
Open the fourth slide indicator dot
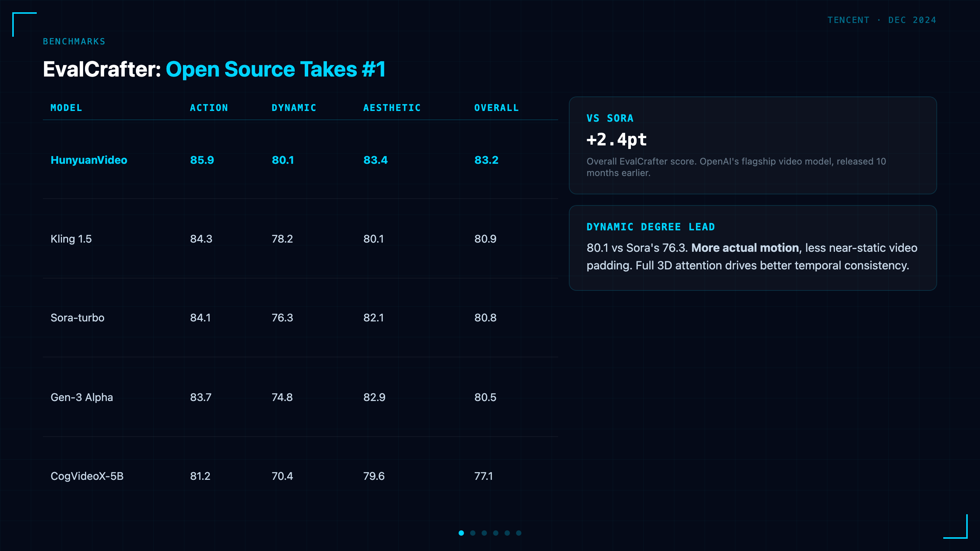pyautogui.click(x=496, y=533)
